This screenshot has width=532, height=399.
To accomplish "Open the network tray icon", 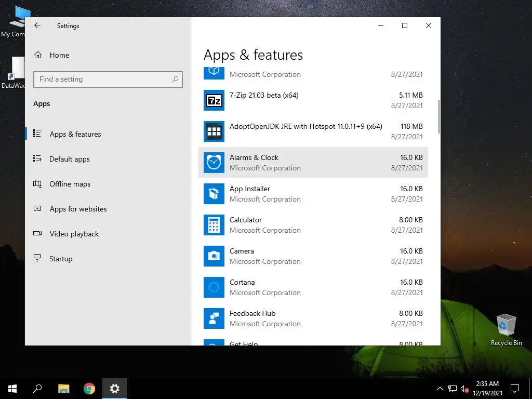I will click(x=453, y=389).
